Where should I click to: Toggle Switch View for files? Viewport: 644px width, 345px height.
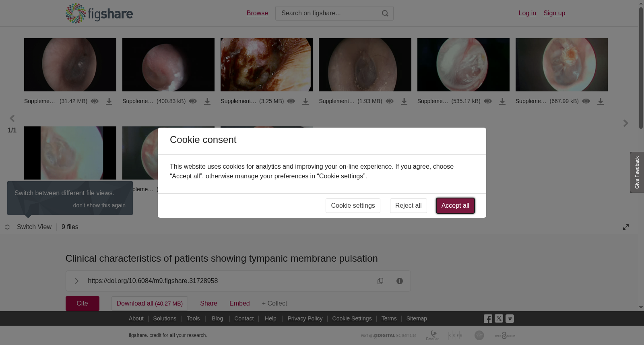tap(28, 227)
